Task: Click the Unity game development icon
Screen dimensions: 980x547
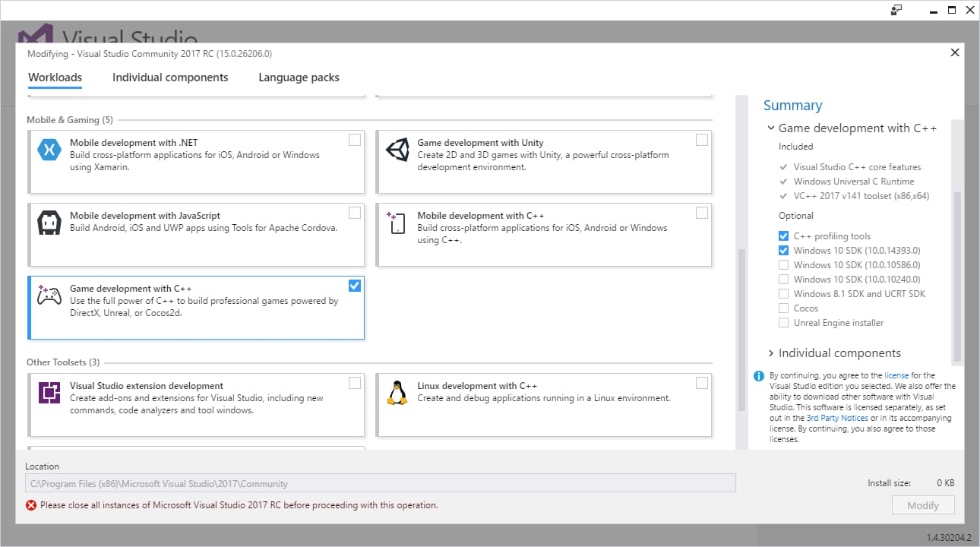Action: [x=397, y=150]
